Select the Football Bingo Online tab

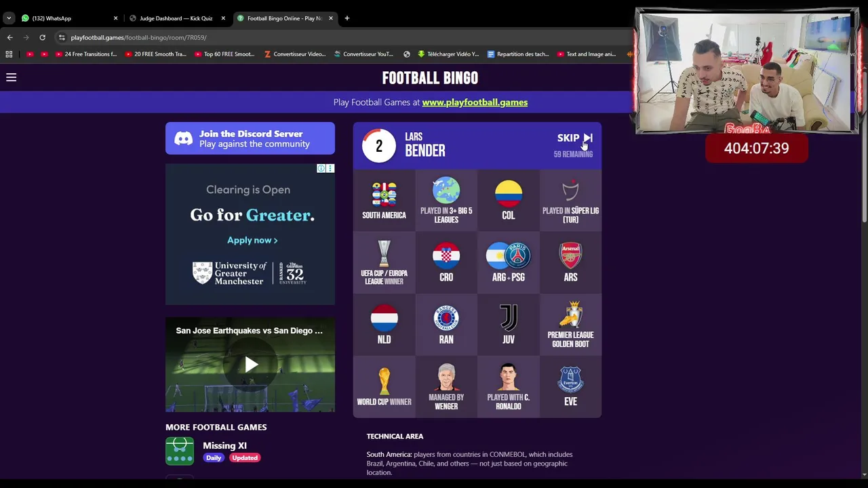pyautogui.click(x=284, y=18)
